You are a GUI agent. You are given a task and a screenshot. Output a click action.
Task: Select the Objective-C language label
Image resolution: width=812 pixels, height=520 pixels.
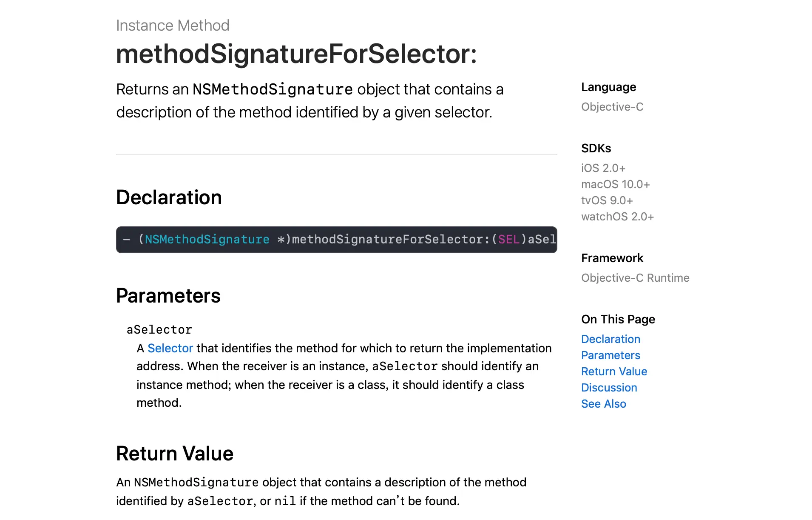(x=612, y=107)
